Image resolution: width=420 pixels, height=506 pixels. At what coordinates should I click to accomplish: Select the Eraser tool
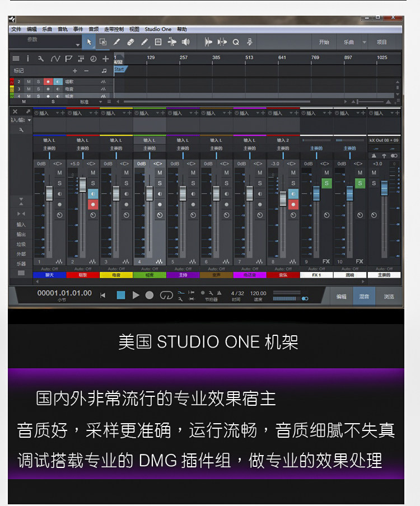130,42
